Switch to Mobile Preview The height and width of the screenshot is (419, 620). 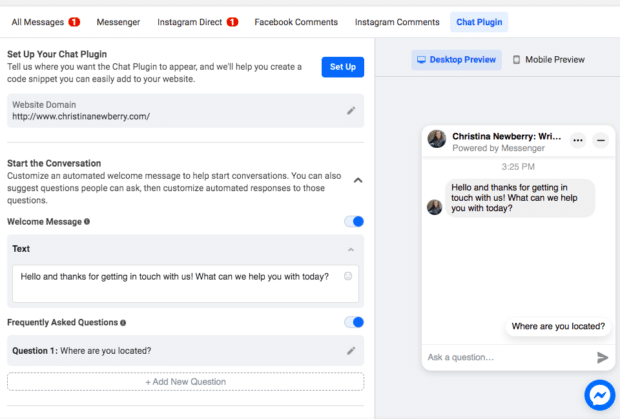point(548,60)
